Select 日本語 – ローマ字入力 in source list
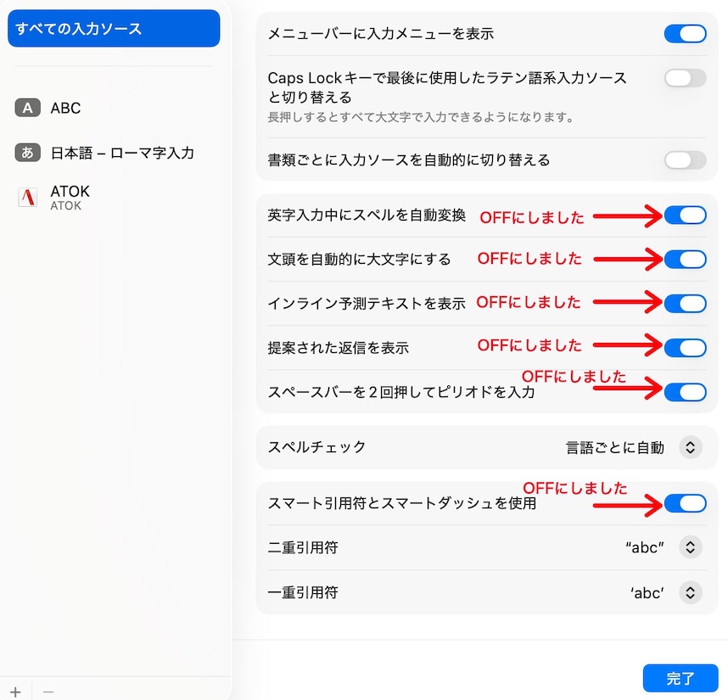 point(122,153)
